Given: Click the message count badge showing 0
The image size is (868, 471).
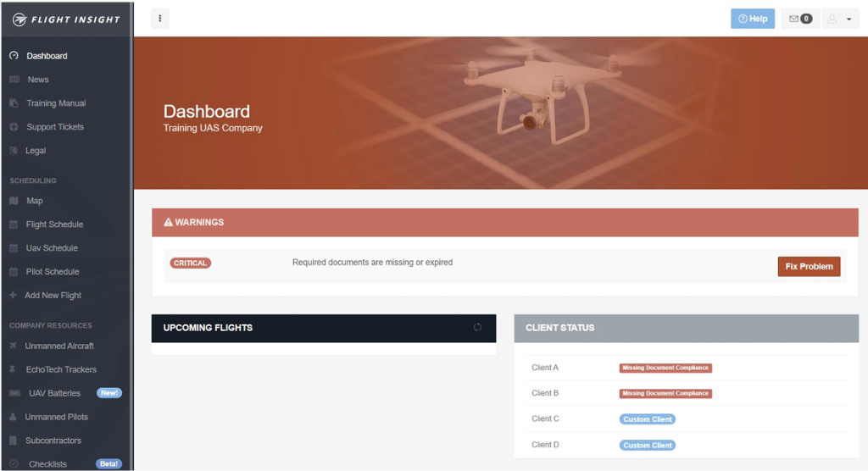Looking at the screenshot, I should click(807, 19).
